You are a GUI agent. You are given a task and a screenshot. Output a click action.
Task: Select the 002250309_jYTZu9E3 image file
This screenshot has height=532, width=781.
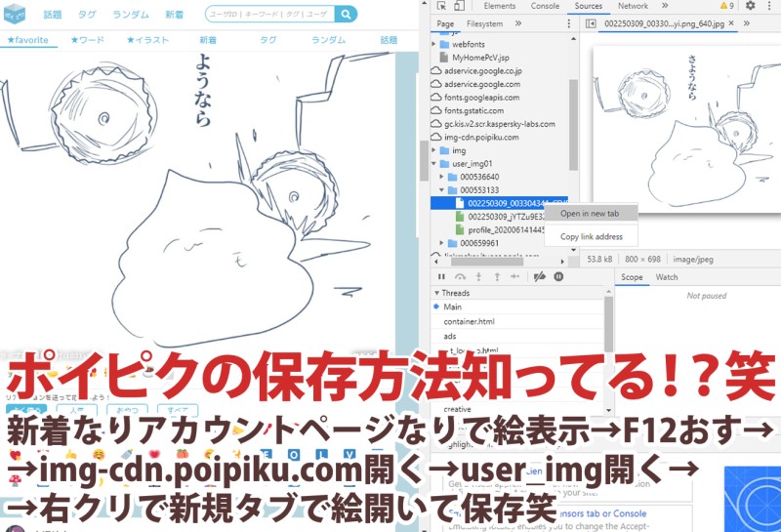500,217
